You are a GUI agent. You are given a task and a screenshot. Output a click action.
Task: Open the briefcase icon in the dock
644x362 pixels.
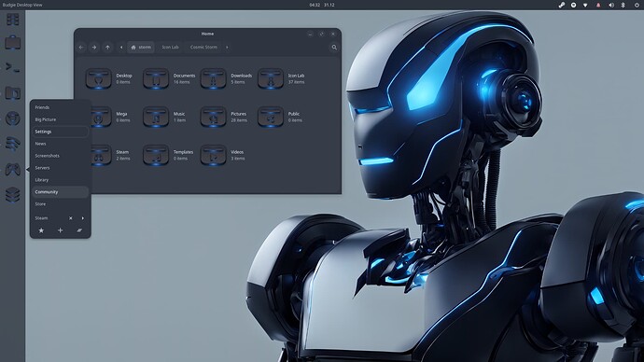tap(13, 42)
